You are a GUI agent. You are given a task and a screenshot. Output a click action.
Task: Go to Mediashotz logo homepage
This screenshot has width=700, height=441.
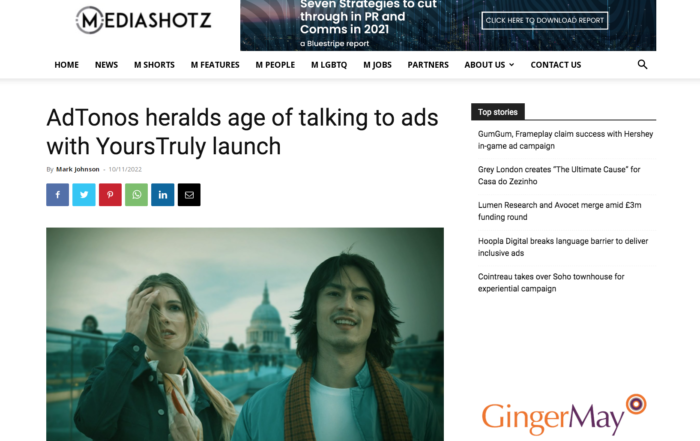pos(143,20)
